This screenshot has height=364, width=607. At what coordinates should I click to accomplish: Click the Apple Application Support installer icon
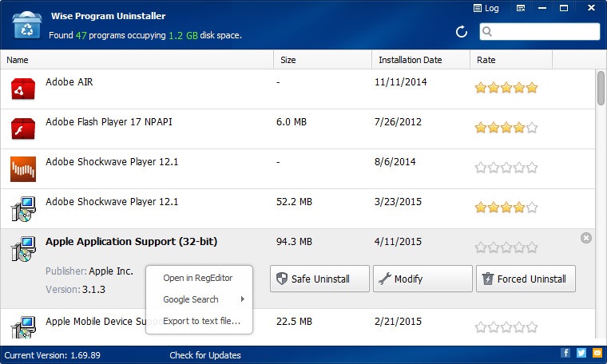point(23,249)
